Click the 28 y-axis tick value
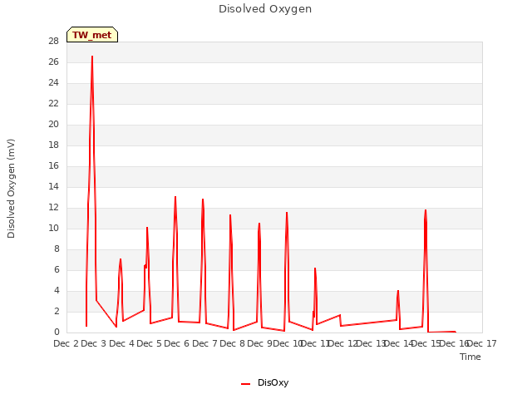Image resolution: width=532 pixels, height=399 pixels. pos(53,41)
